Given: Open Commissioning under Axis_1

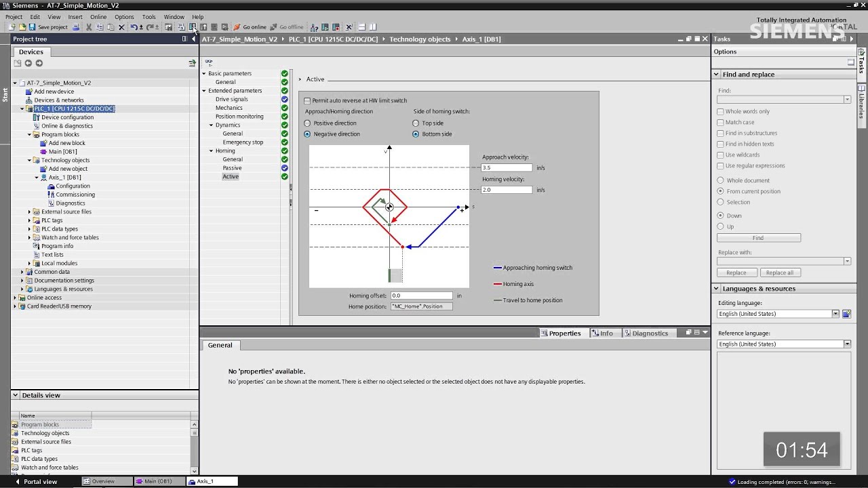Looking at the screenshot, I should (75, 195).
